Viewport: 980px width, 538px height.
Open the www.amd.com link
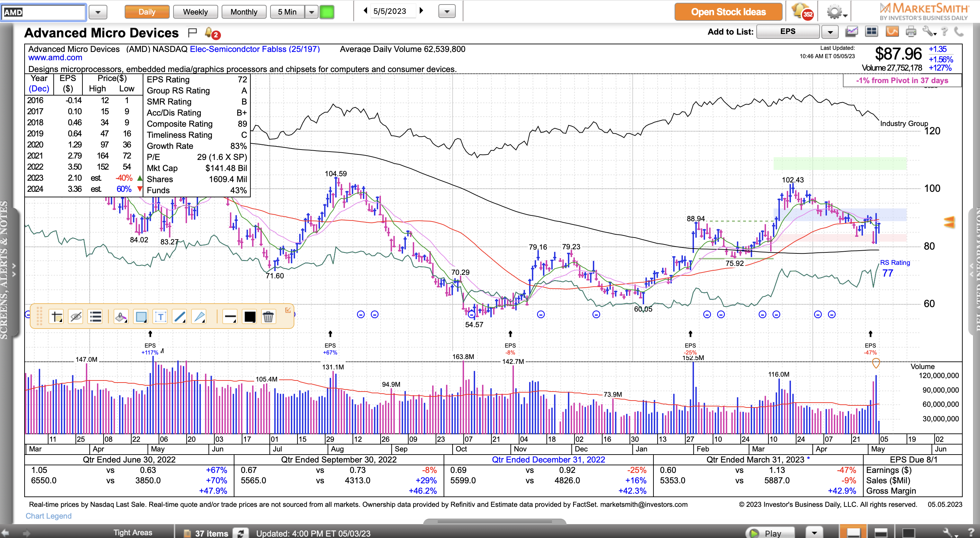[55, 58]
